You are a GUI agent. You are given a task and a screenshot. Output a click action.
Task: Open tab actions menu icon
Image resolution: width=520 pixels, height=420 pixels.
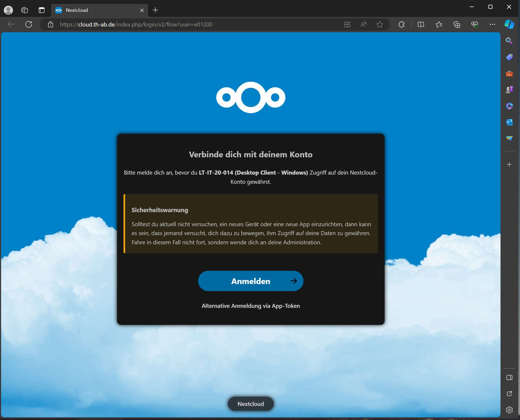click(x=42, y=10)
